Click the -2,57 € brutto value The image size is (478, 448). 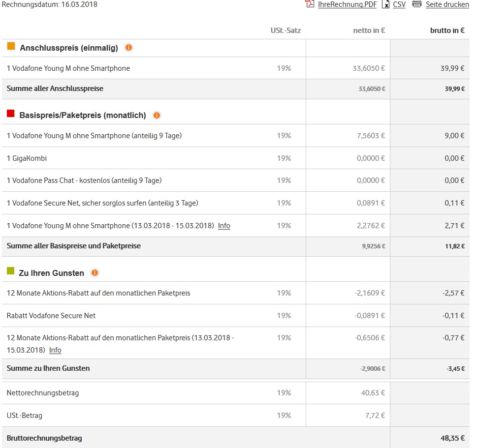tap(453, 293)
